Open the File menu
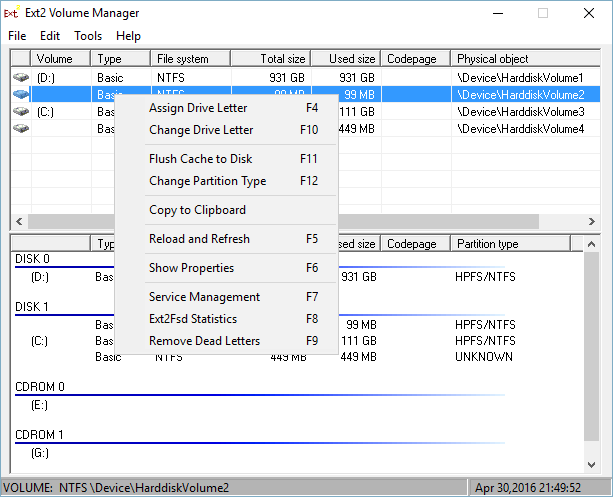 coord(17,36)
